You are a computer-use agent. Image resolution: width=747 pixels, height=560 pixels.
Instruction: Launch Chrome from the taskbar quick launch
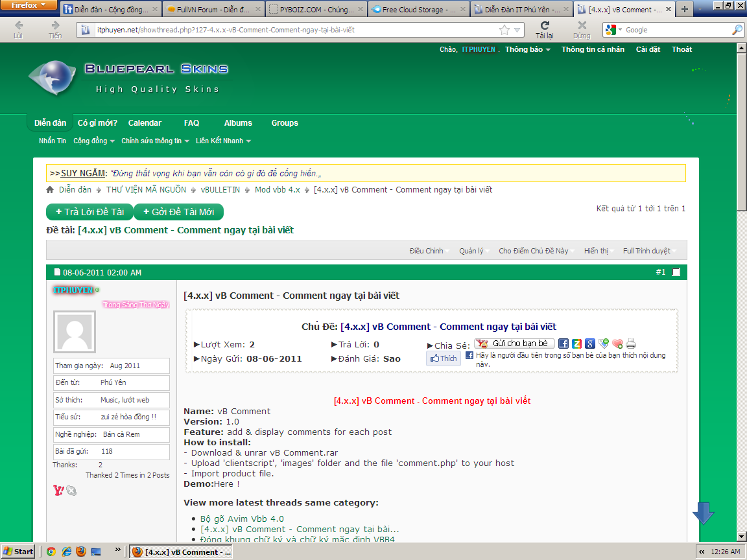(x=51, y=552)
